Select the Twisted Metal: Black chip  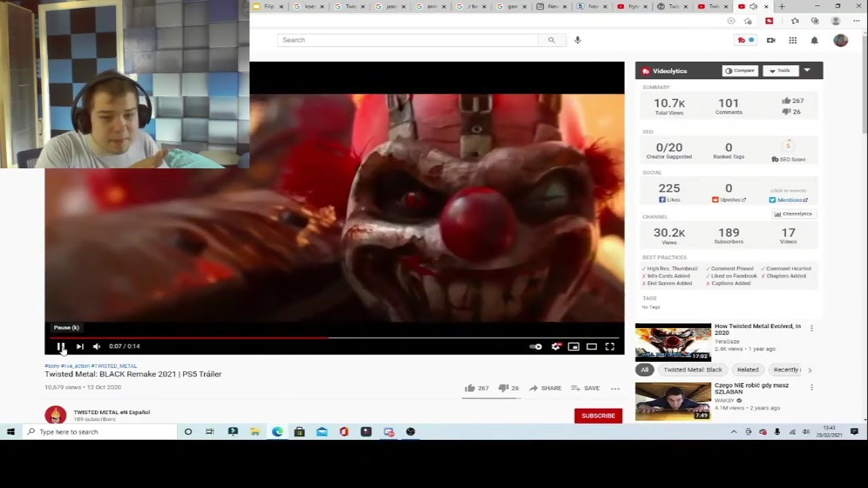[692, 370]
